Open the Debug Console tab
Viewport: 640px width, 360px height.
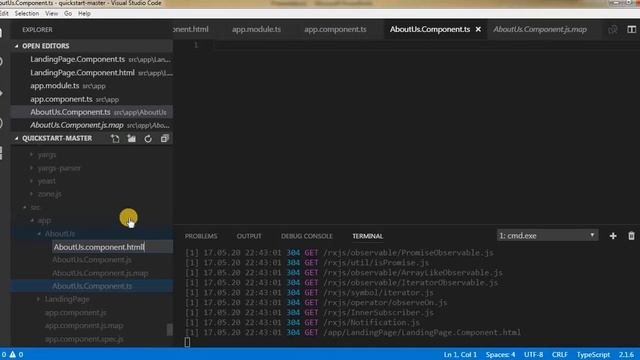307,236
